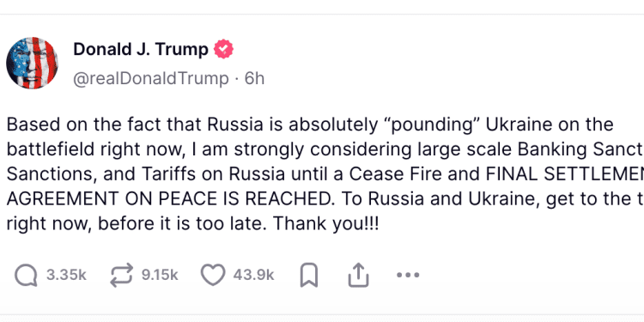Screen dimensions: 644x322
Task: Click the pink verified checkmark badge
Action: pos(223,49)
